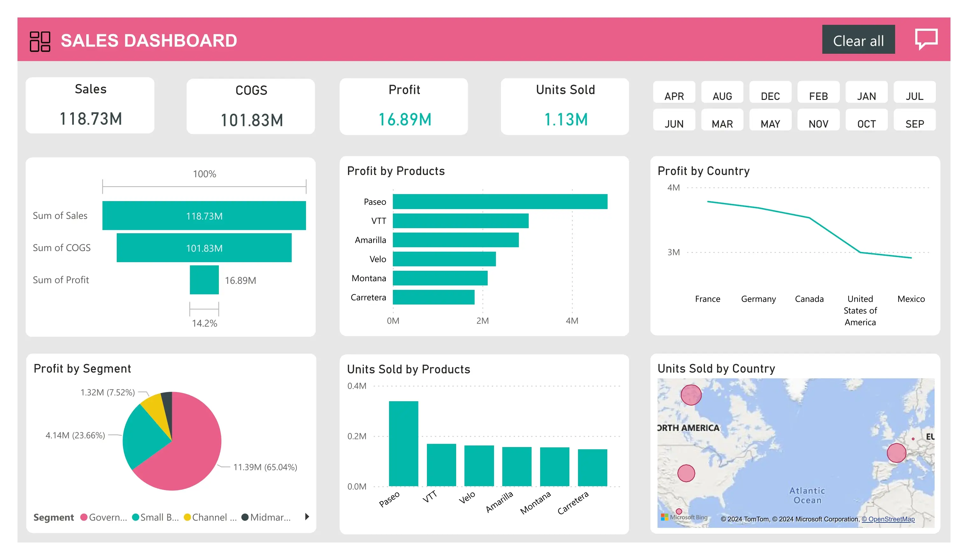This screenshot has width=968, height=560.
Task: Select the Sum of Sales funnel bar
Action: click(x=204, y=215)
